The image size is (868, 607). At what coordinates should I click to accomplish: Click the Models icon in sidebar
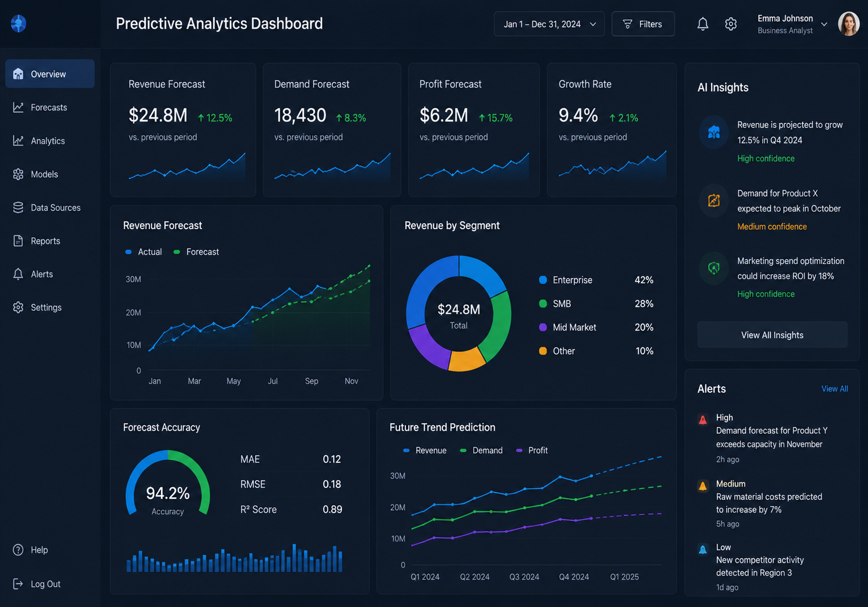(x=19, y=174)
